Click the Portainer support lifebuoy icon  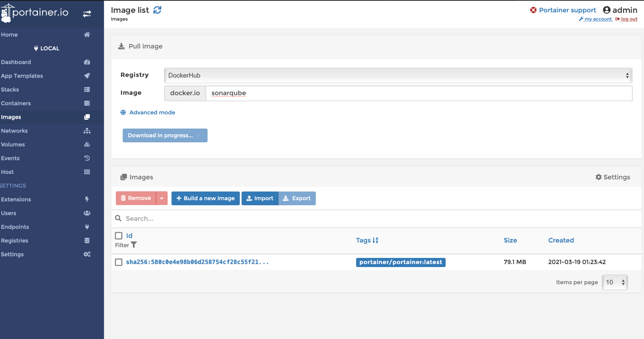(533, 10)
